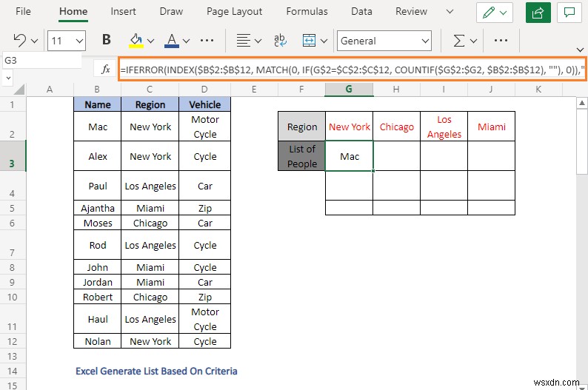This screenshot has width=588, height=390.
Task: Switch to the Draw tab
Action: pos(171,11)
